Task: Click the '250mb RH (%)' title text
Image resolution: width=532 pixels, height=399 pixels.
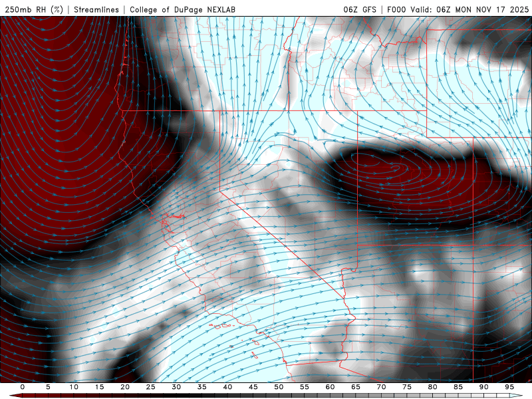Action: pyautogui.click(x=34, y=9)
